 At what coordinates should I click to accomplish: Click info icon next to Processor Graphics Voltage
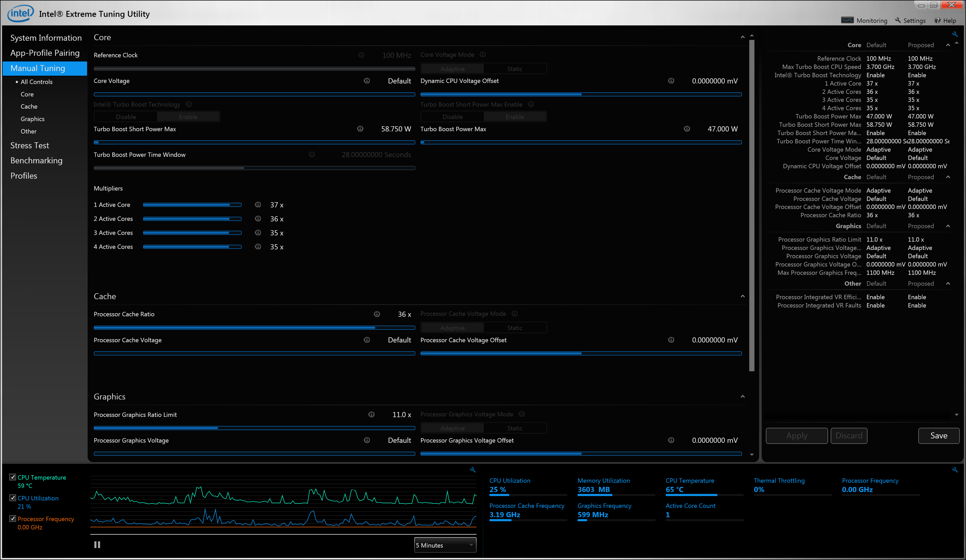click(x=367, y=440)
